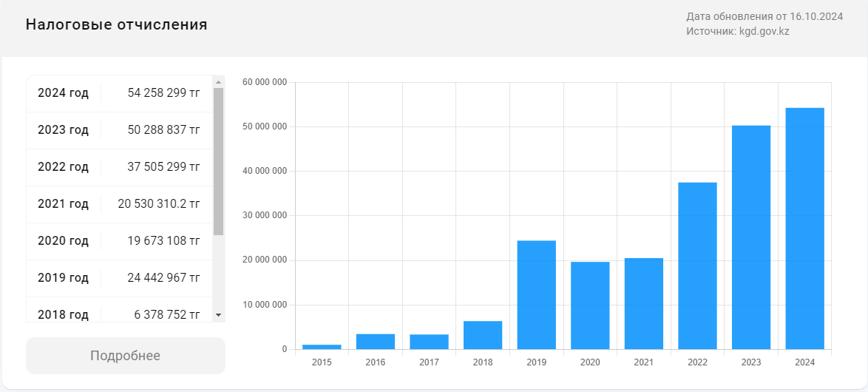This screenshot has width=868, height=392.
Task: Click the 19 673 108 тг value
Action: click(x=164, y=241)
